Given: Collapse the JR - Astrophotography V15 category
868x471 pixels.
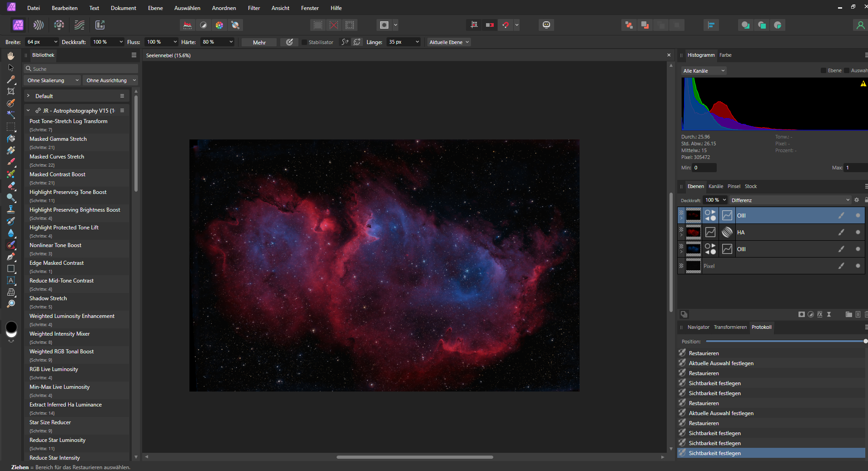Looking at the screenshot, I should pyautogui.click(x=28, y=110).
